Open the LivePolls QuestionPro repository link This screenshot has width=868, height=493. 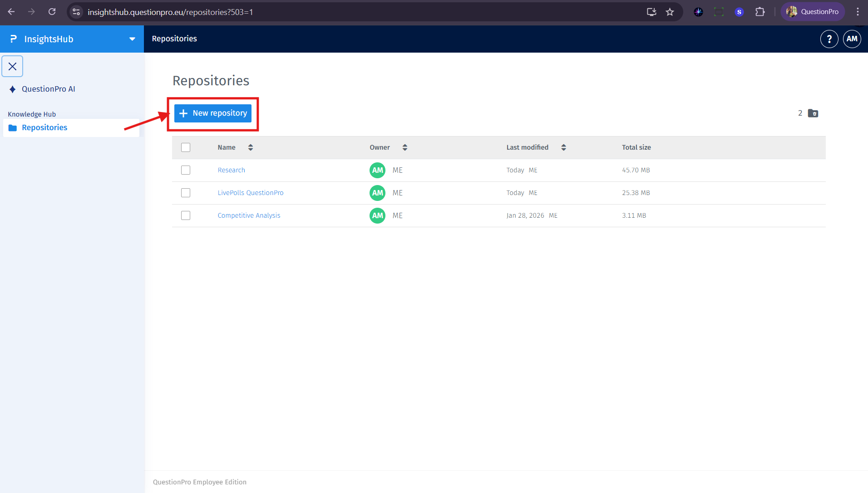click(x=250, y=193)
